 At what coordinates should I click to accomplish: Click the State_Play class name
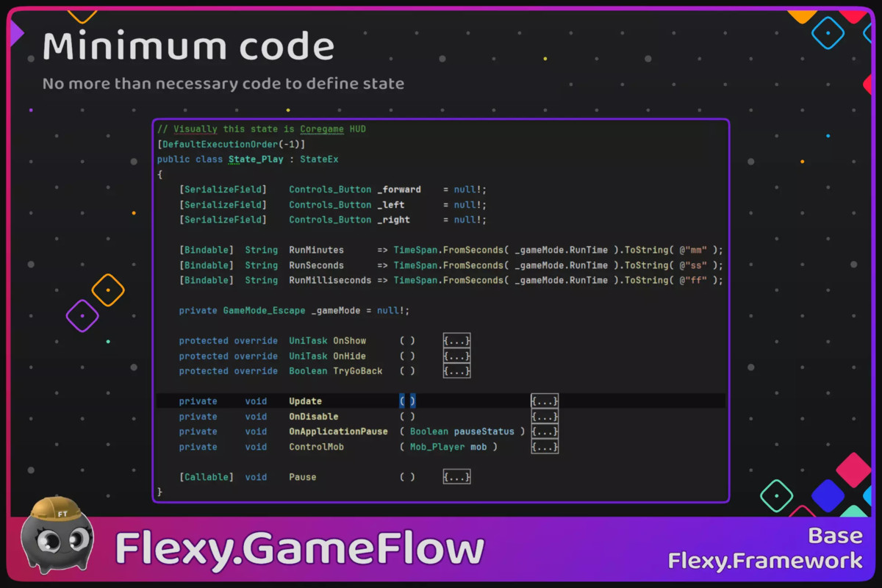[256, 159]
